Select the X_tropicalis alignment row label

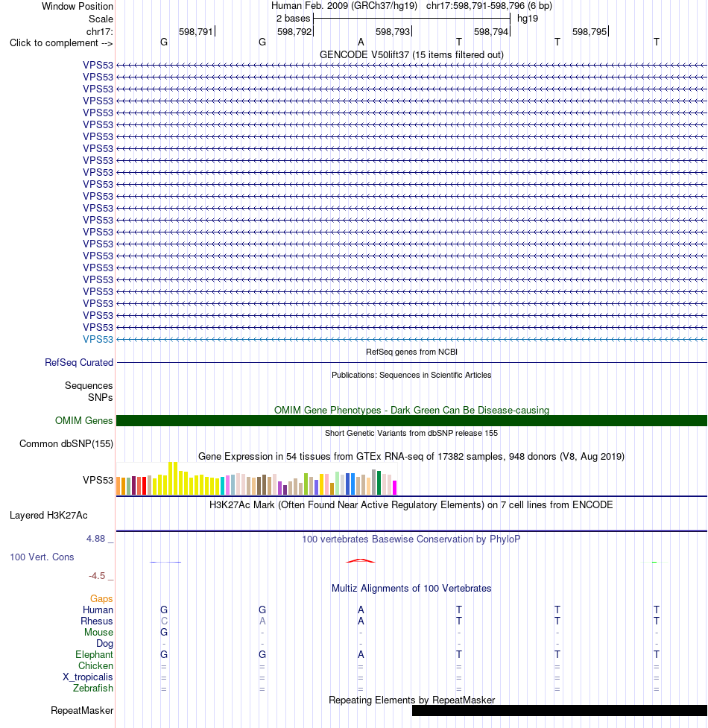88,677
